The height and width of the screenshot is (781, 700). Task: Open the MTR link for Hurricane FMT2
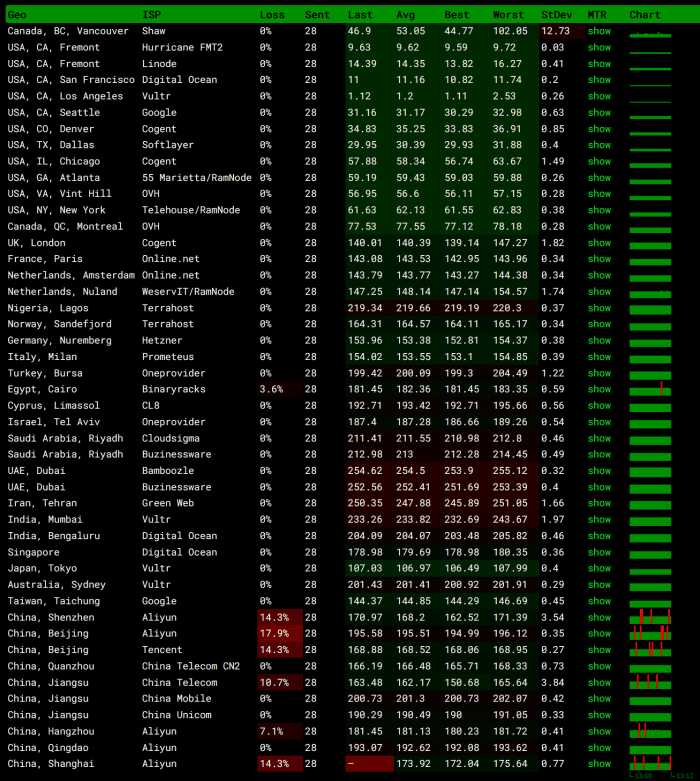click(599, 47)
